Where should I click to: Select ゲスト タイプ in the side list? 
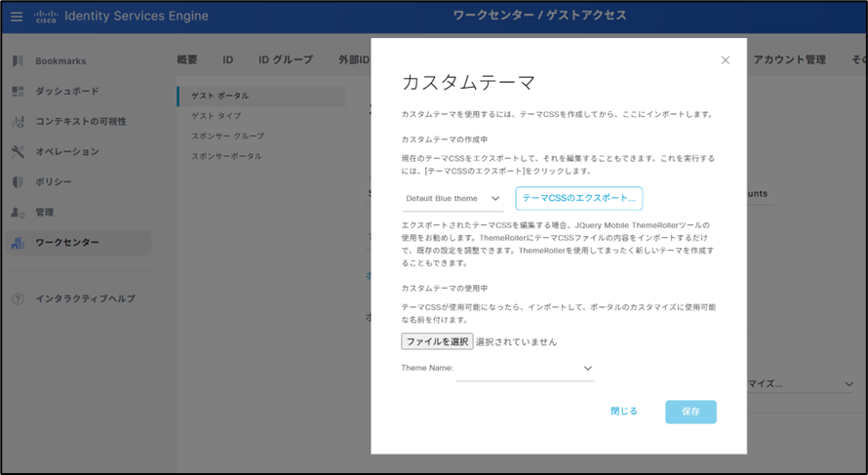216,116
